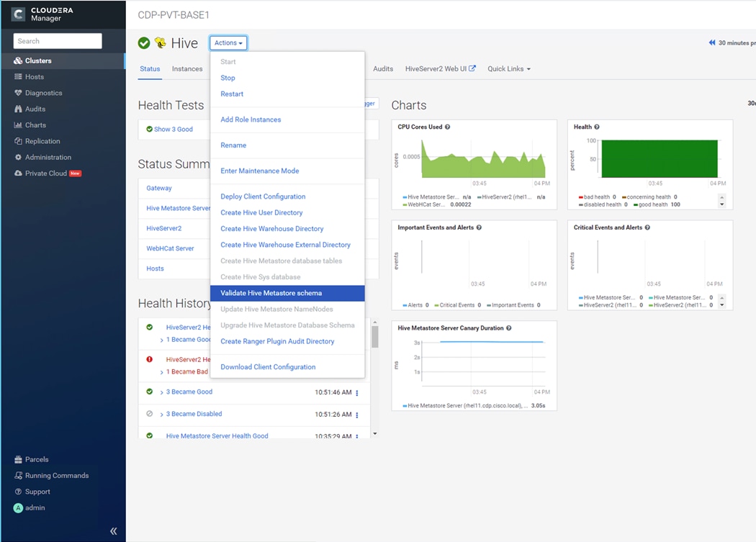The image size is (756, 542).
Task: Click Health chart legend scroll down arrow
Action: (721, 204)
